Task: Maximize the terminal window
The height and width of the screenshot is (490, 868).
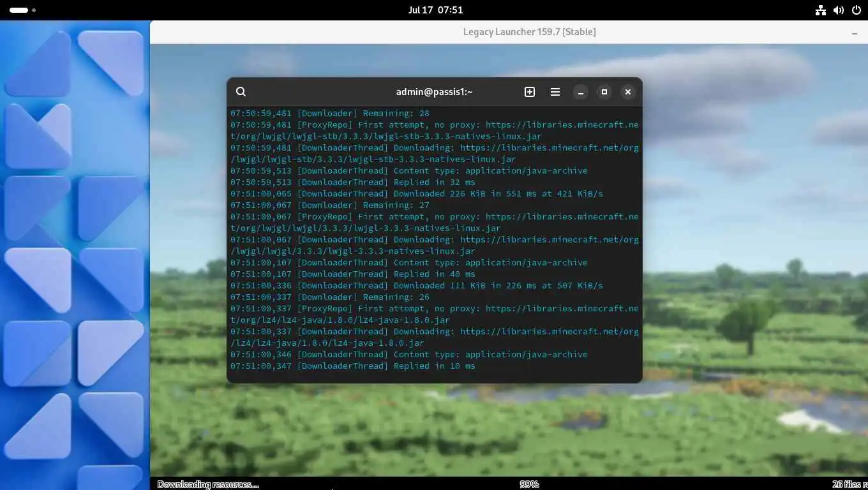Action: (x=604, y=92)
